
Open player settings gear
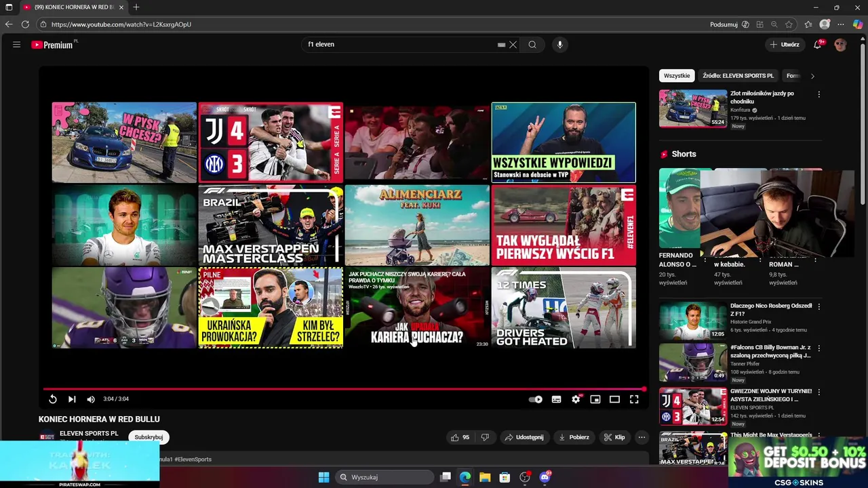click(576, 399)
